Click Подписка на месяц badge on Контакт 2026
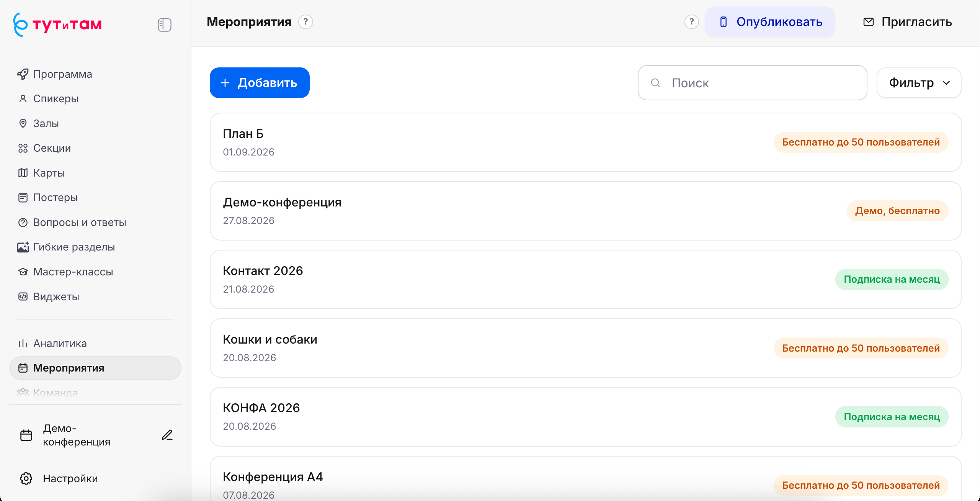 pyautogui.click(x=892, y=279)
